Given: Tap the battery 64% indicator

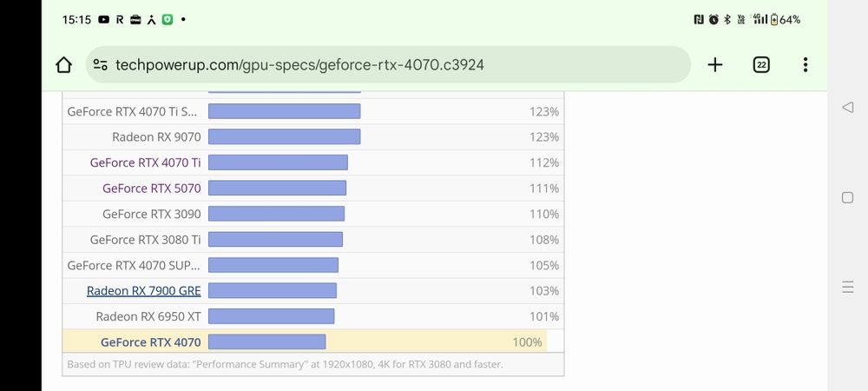Looking at the screenshot, I should [785, 19].
